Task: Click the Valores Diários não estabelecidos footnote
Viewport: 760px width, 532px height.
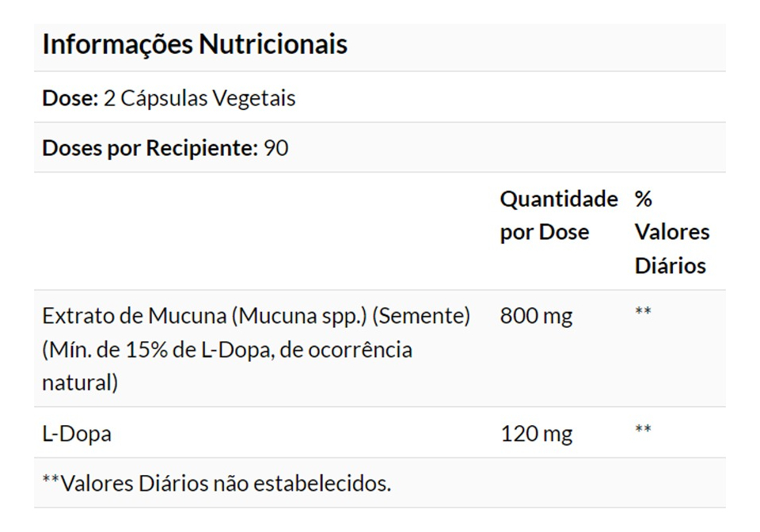Action: point(216,483)
